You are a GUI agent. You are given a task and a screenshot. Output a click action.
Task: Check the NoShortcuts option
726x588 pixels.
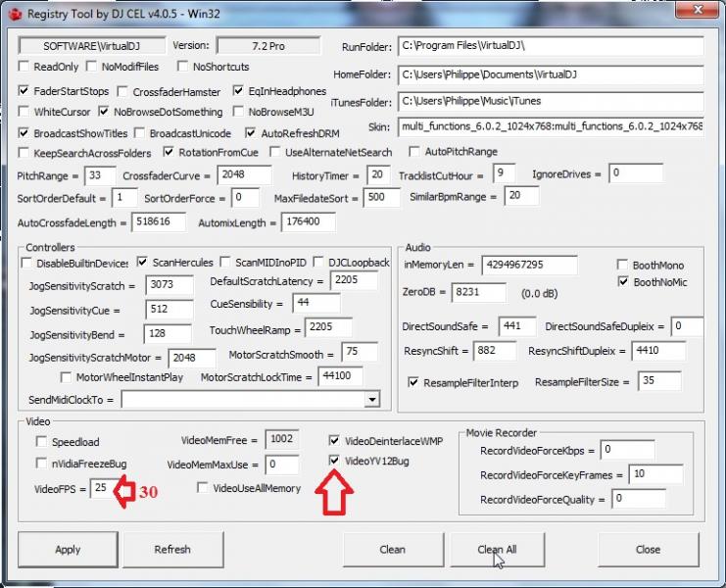point(183,67)
